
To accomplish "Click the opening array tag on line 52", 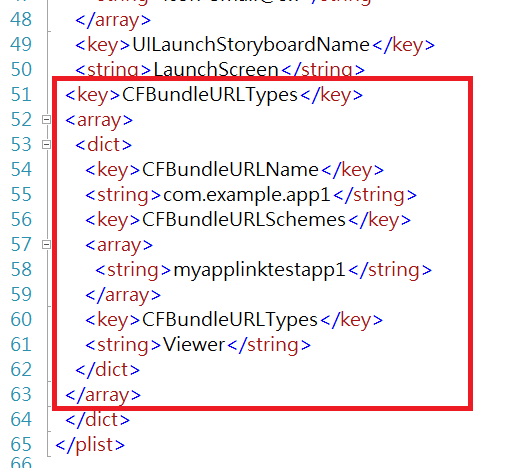I will [x=99, y=120].
